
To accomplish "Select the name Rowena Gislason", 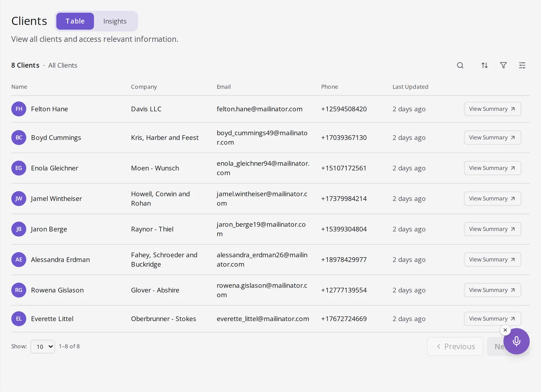I will pyautogui.click(x=57, y=290).
